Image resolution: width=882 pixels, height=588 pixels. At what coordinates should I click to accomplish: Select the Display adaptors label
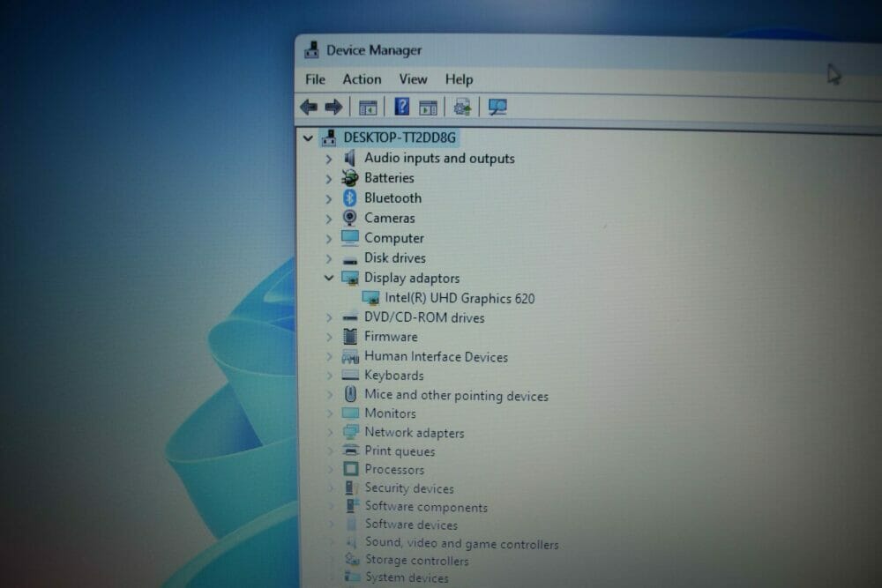[x=412, y=278]
